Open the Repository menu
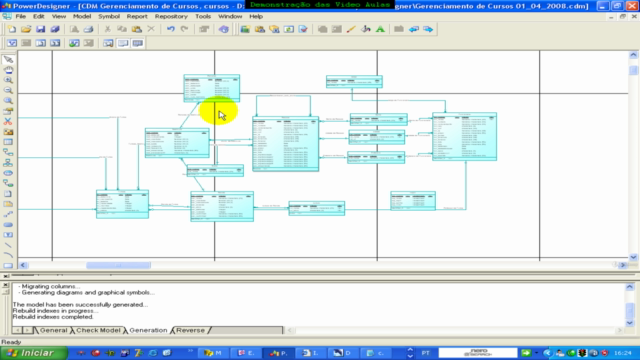This screenshot has height=360, width=640. (x=171, y=16)
